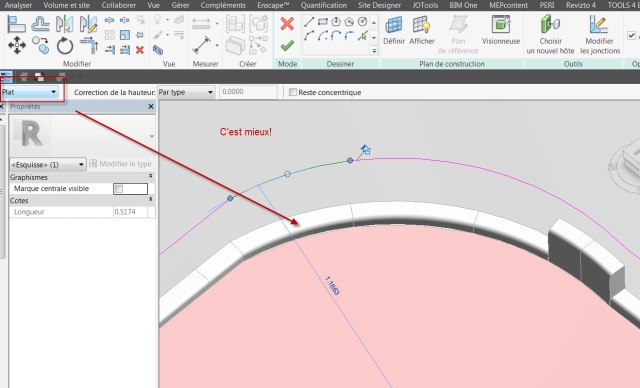
Task: Open the Measure tool dropdown arrow
Action: click(x=217, y=23)
